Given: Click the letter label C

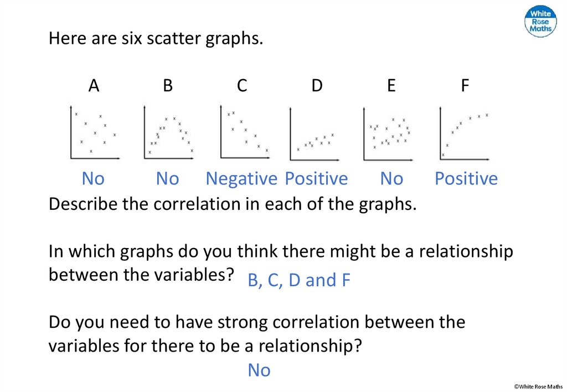Looking at the screenshot, I should point(241,86).
